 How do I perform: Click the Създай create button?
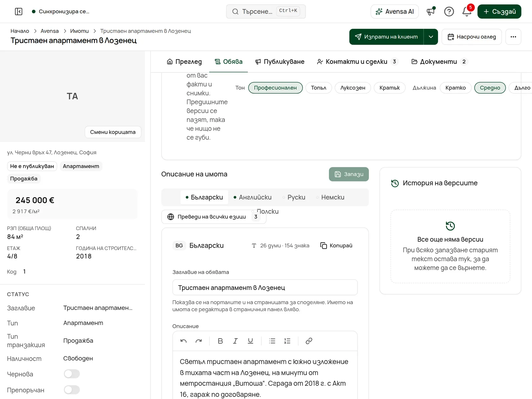[499, 12]
